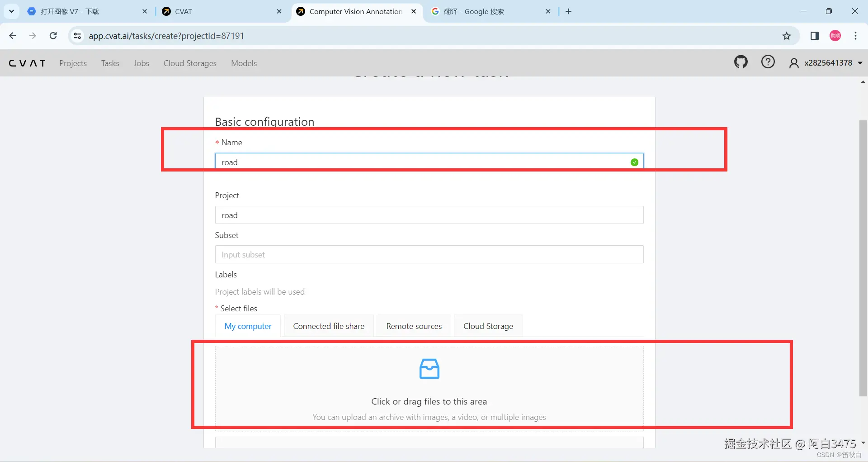
Task: Click the Input subset field
Action: 429,254
